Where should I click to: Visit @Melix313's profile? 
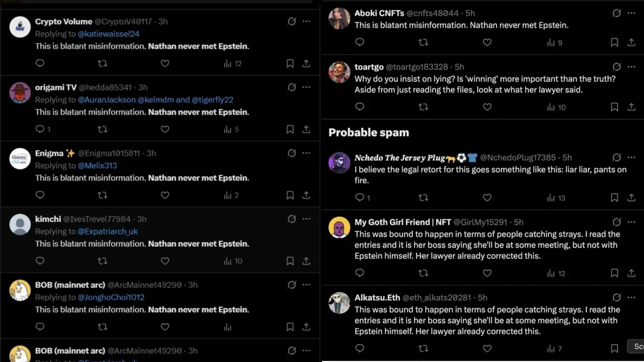pos(97,166)
